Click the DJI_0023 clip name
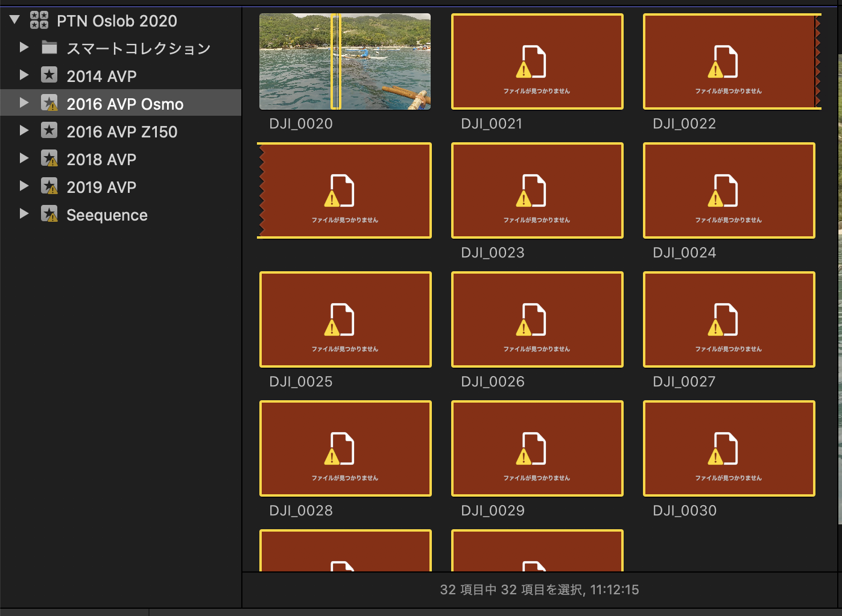This screenshot has width=842, height=616. [x=493, y=253]
